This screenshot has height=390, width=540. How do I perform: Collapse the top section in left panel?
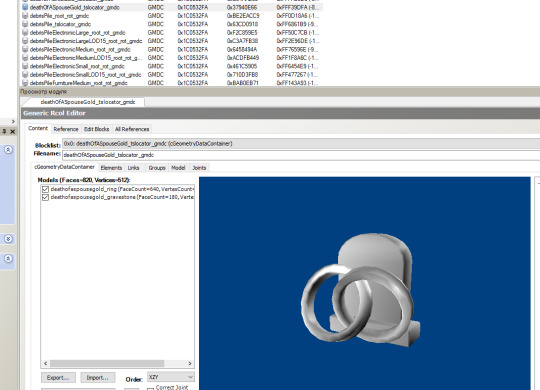[8, 150]
